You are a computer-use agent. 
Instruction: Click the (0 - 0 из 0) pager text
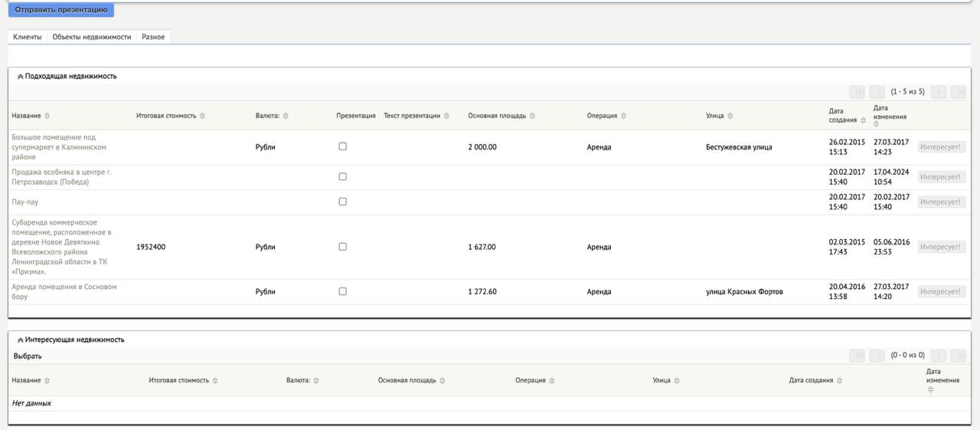(x=907, y=356)
